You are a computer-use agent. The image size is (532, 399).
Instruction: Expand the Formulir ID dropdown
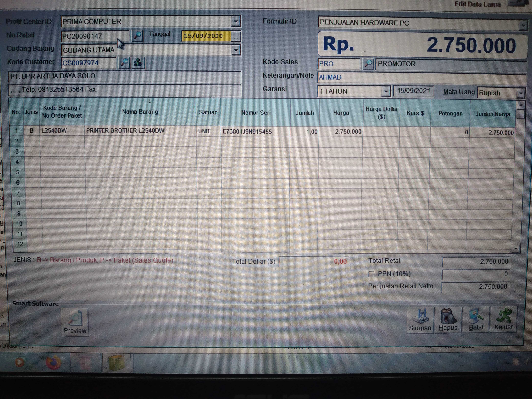(x=523, y=25)
